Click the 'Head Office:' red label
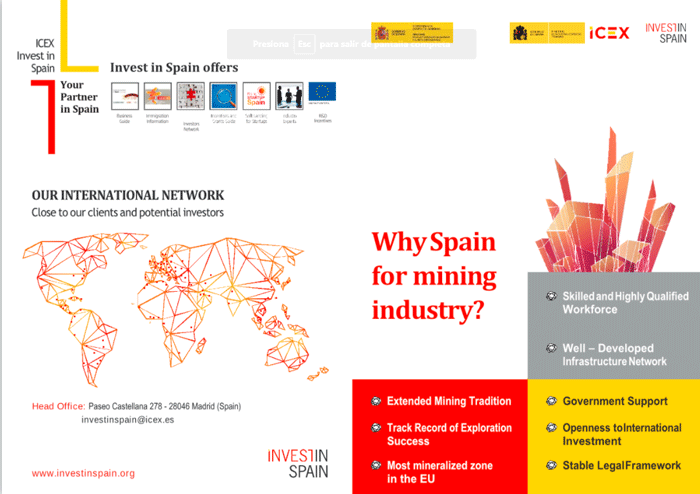 click(58, 406)
